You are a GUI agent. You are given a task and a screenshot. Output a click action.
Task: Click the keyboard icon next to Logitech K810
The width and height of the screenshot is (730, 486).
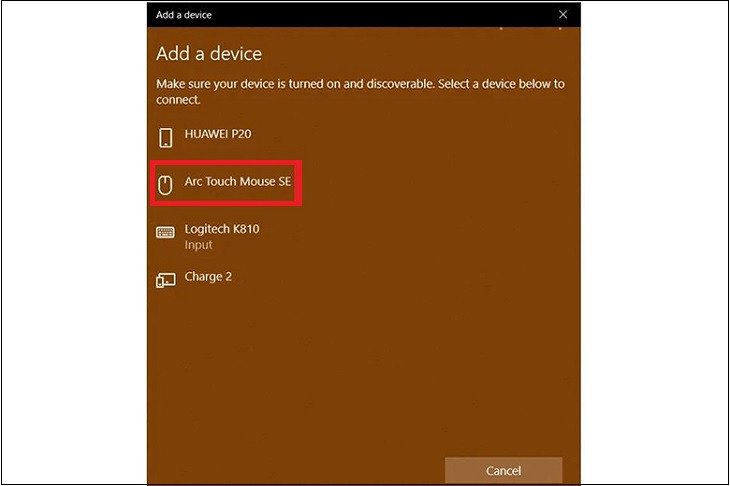[166, 233]
